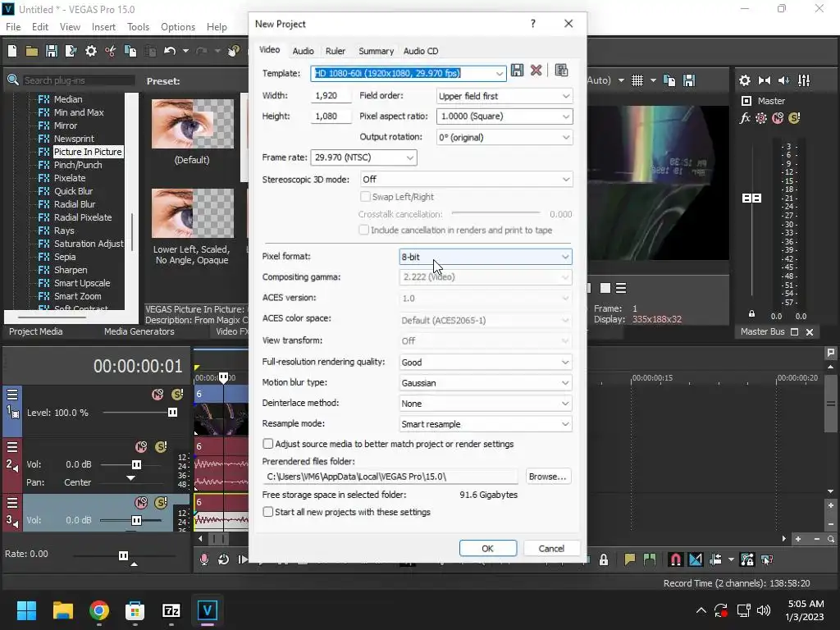Click OK in New Project dialog
The width and height of the screenshot is (840, 630).
(x=487, y=548)
